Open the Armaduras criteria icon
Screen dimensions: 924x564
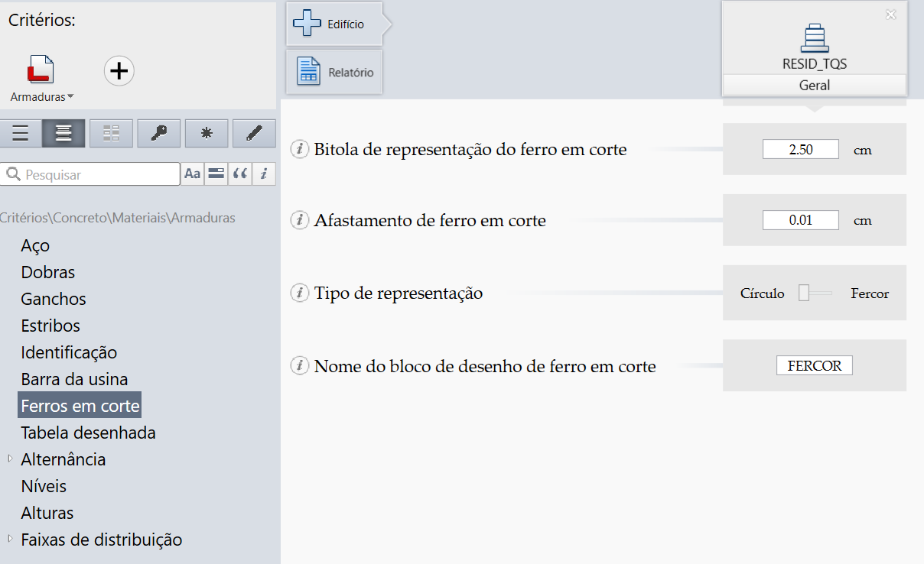point(41,70)
